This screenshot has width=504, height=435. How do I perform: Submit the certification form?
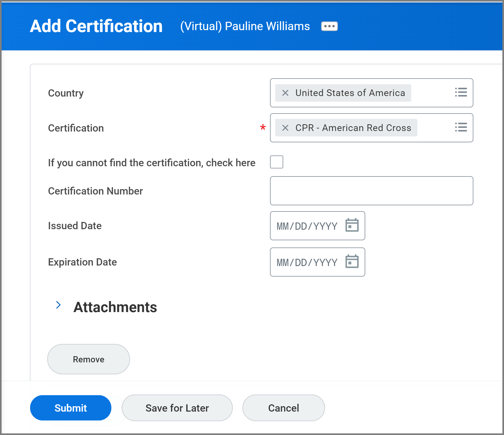pos(70,408)
